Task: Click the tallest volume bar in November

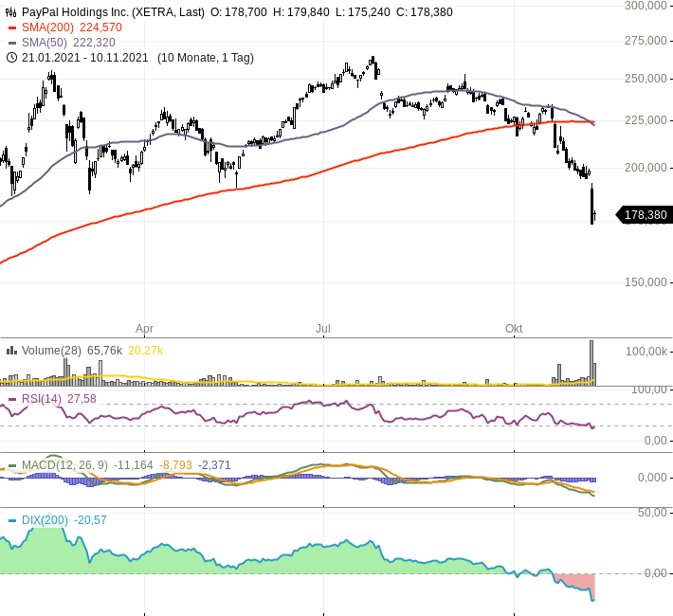Action: (x=591, y=363)
